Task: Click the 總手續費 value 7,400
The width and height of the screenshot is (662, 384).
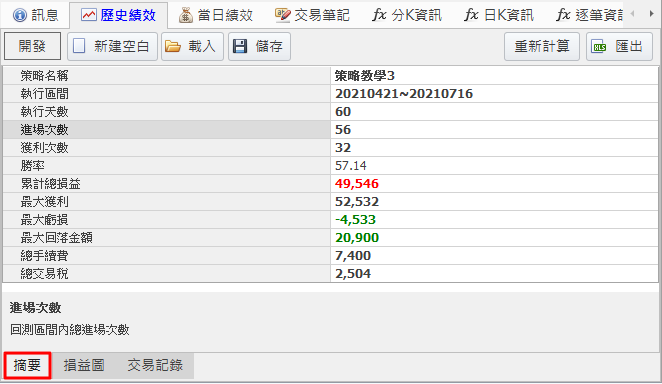Action: pyautogui.click(x=353, y=256)
